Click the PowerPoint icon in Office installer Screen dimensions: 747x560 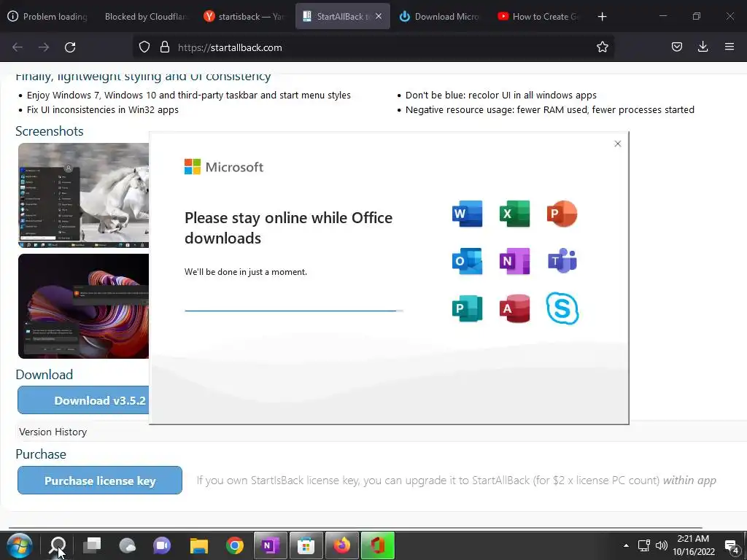tap(562, 214)
